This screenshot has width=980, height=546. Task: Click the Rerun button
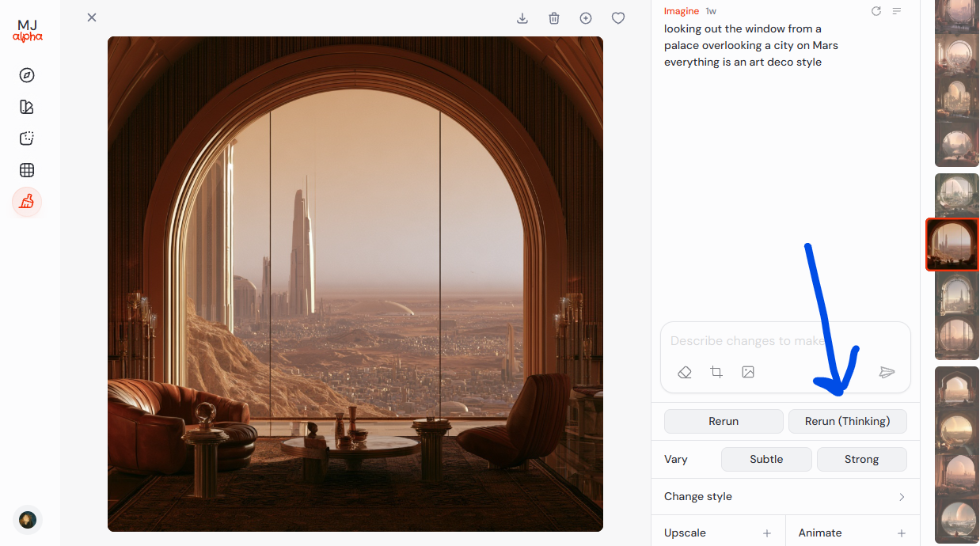(x=724, y=421)
